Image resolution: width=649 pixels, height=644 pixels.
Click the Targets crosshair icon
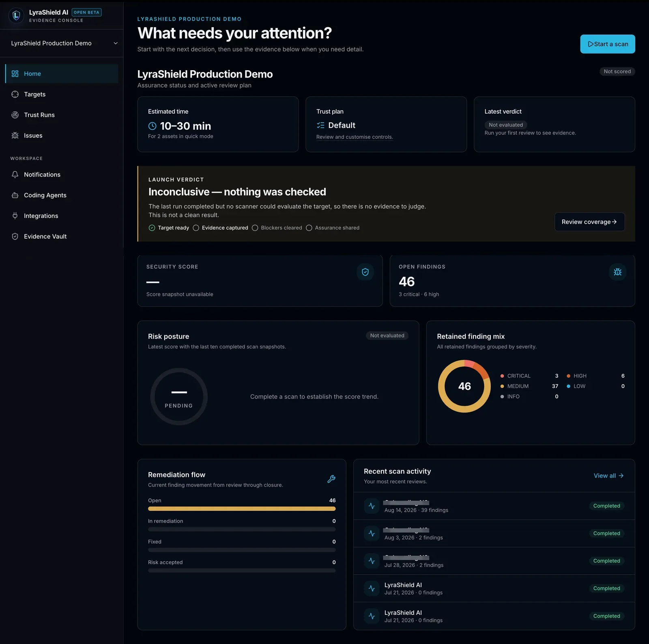(x=15, y=94)
